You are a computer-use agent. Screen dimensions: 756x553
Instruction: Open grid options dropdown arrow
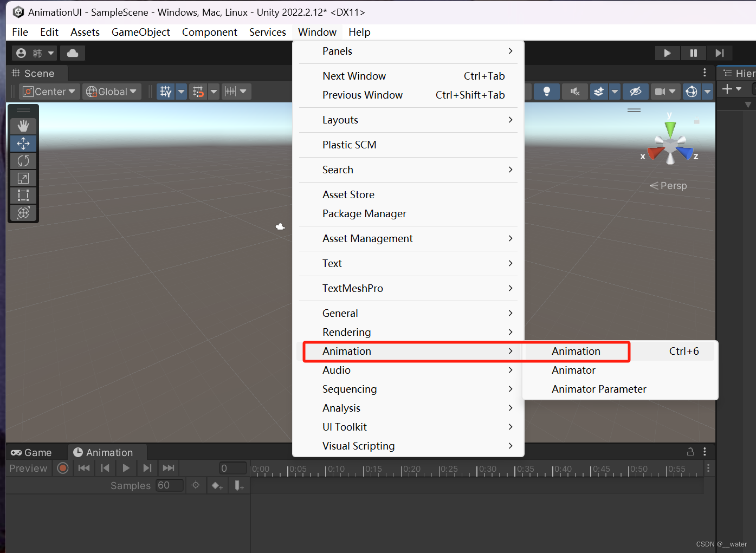(x=182, y=92)
